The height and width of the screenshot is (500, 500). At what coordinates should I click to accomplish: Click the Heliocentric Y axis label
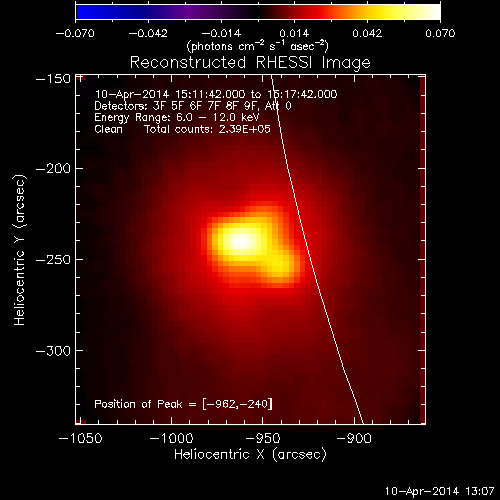(x=20, y=250)
